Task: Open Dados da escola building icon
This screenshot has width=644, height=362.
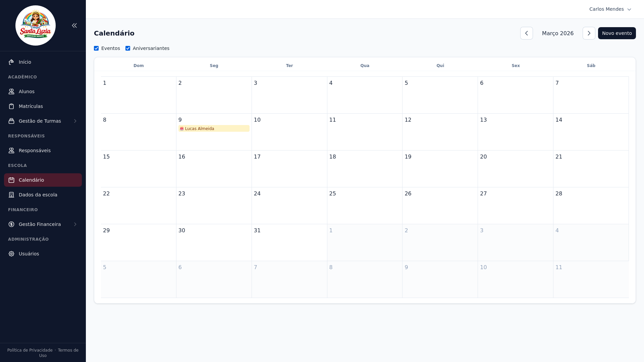Action: 11,194
